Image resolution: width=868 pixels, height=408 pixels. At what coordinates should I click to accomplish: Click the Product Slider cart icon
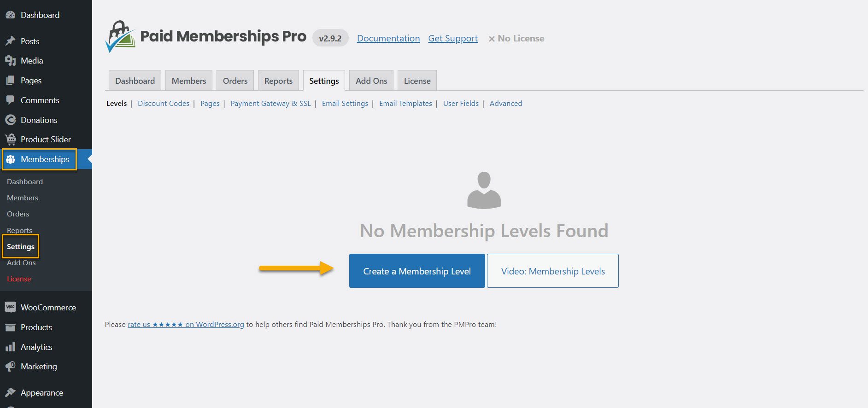pyautogui.click(x=10, y=139)
